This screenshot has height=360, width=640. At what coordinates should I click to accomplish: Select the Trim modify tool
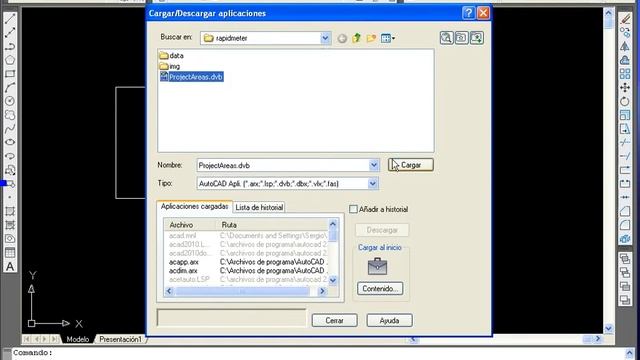pyautogui.click(x=625, y=142)
